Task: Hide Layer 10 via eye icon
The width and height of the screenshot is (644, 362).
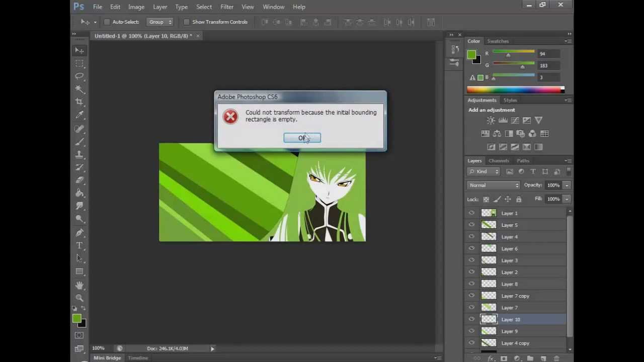Action: click(471, 319)
